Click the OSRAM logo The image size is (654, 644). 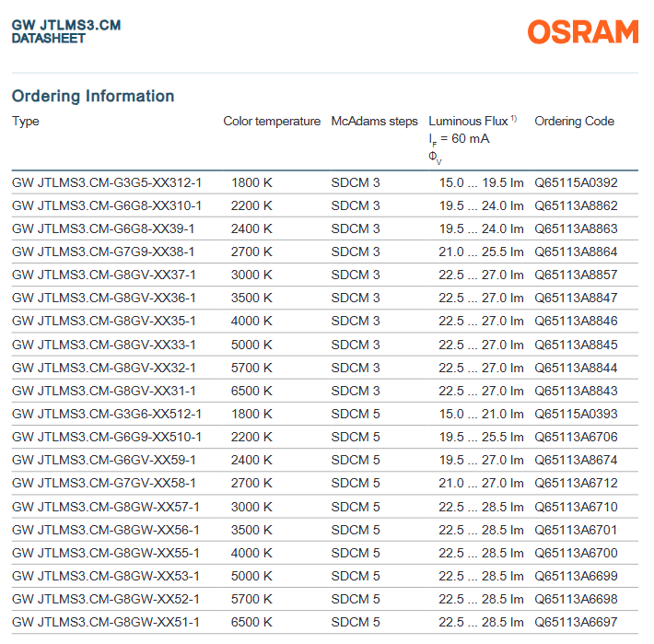click(583, 31)
